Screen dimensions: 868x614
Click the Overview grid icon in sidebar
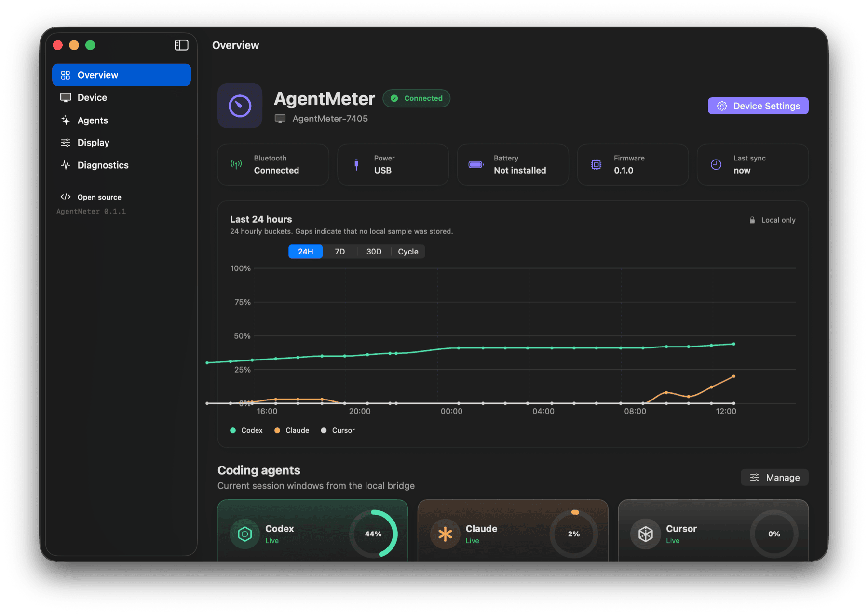[x=66, y=75]
